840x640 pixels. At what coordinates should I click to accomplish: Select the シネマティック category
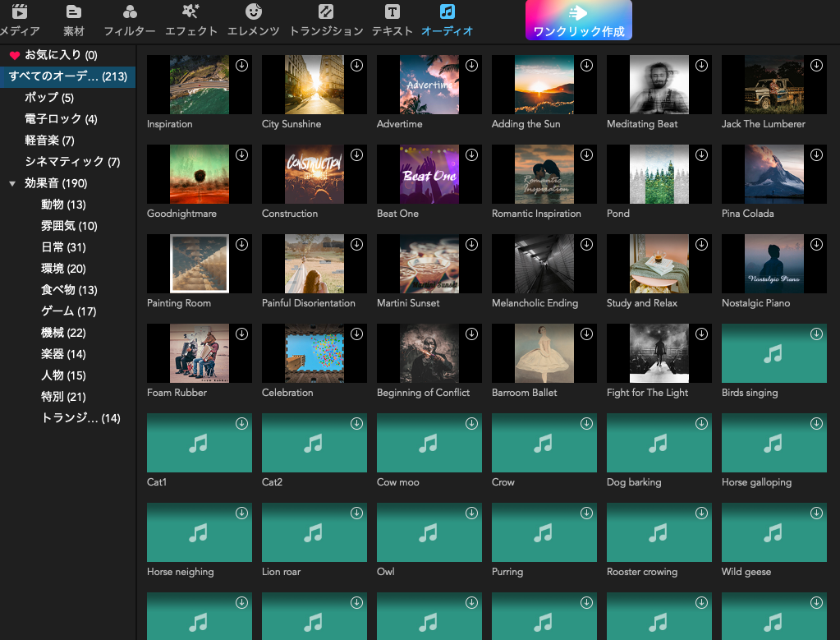[72, 162]
